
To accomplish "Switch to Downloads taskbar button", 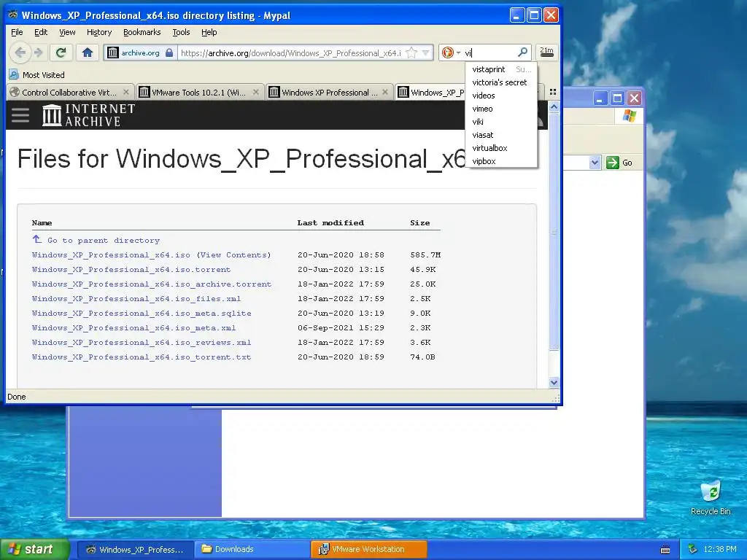I will [252, 549].
